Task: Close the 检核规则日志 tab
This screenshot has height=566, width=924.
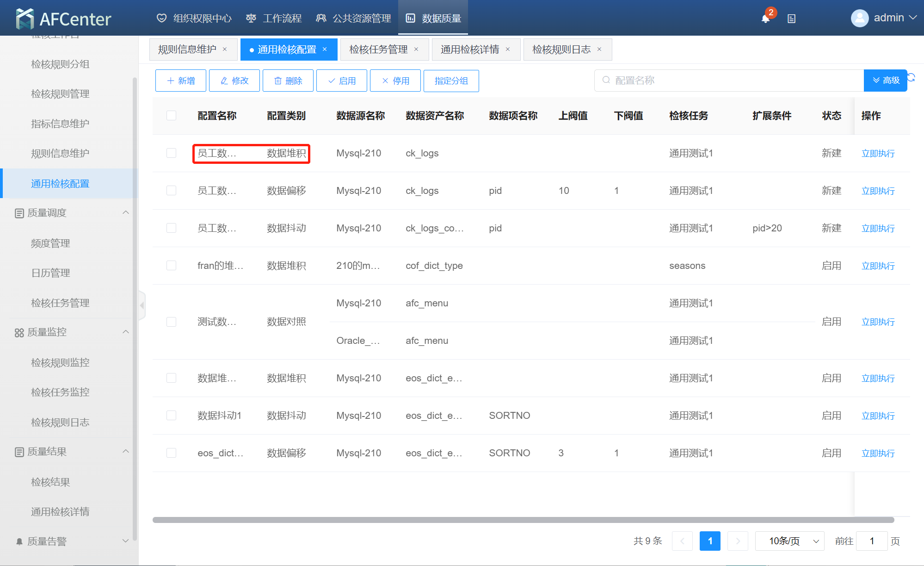Action: pyautogui.click(x=599, y=50)
